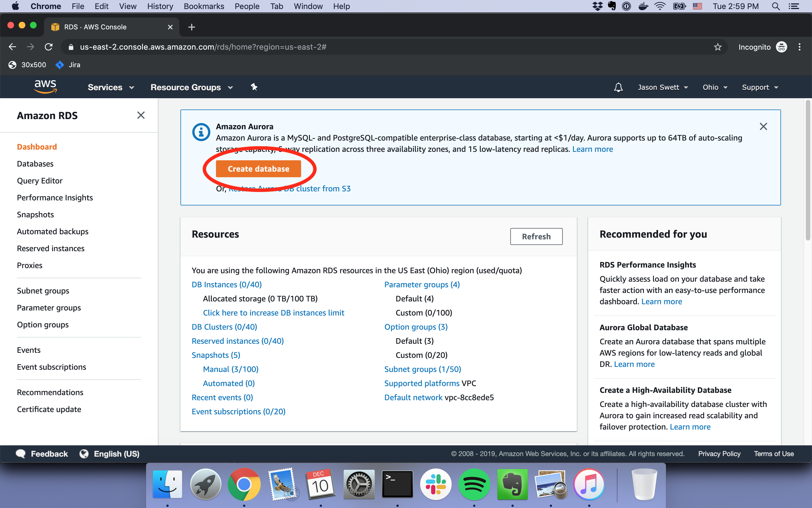Open the Learn more link in Aurora banner
This screenshot has width=812, height=508.
coord(592,149)
